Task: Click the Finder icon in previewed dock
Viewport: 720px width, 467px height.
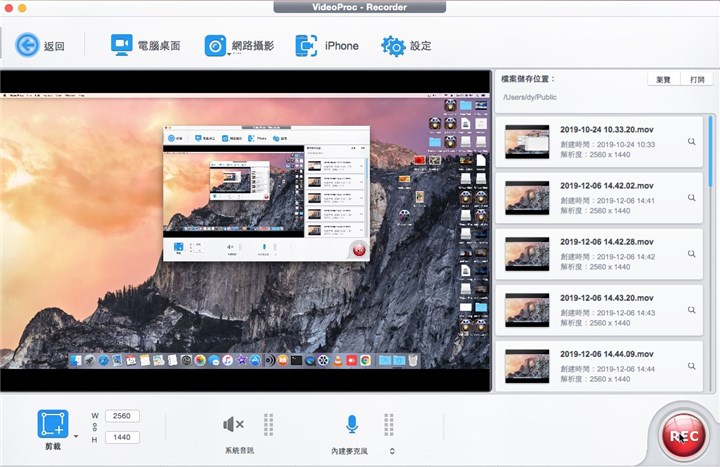Action: point(76,360)
